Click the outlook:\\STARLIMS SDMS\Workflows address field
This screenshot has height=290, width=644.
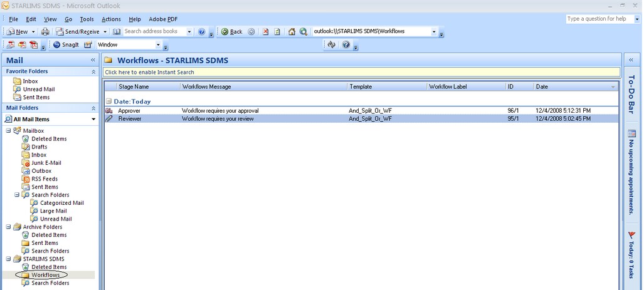pos(372,31)
